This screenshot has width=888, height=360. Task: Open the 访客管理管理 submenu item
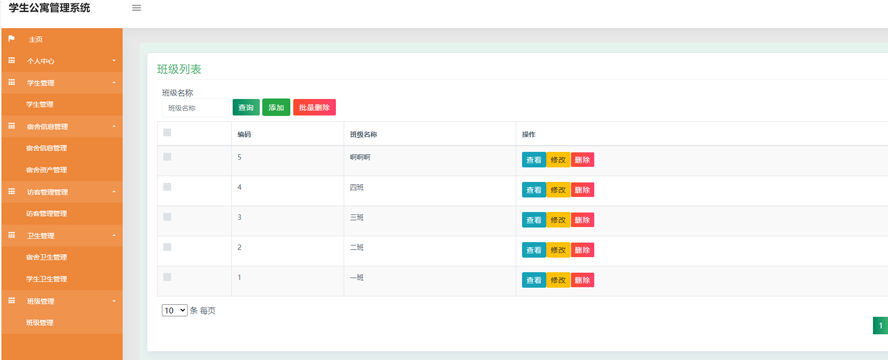pyautogui.click(x=46, y=214)
